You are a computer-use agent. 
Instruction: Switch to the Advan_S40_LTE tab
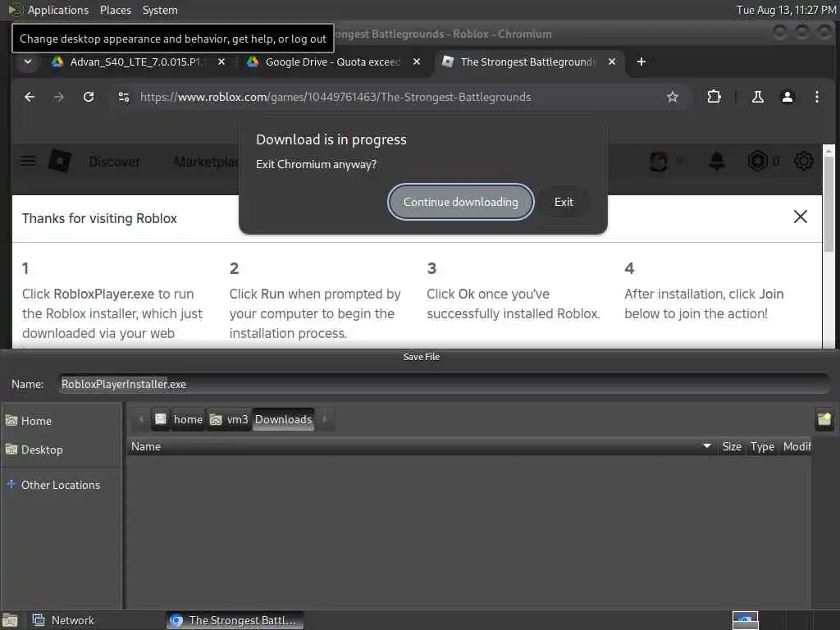tap(137, 62)
